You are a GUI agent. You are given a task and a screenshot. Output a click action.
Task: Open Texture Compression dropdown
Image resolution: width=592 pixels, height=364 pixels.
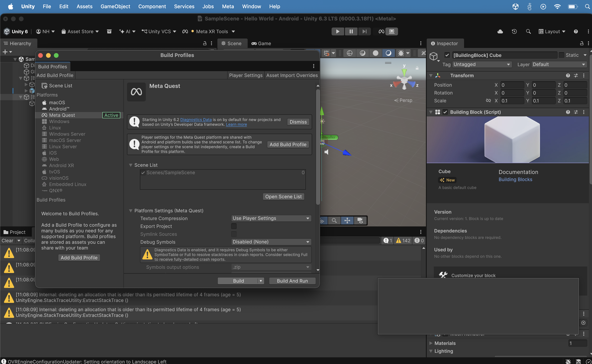point(271,218)
